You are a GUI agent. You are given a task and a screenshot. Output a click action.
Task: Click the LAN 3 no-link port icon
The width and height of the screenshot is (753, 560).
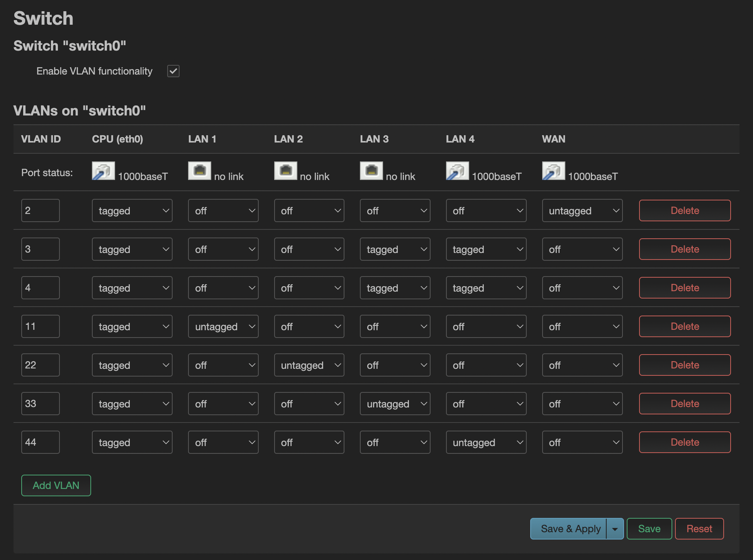(x=371, y=171)
